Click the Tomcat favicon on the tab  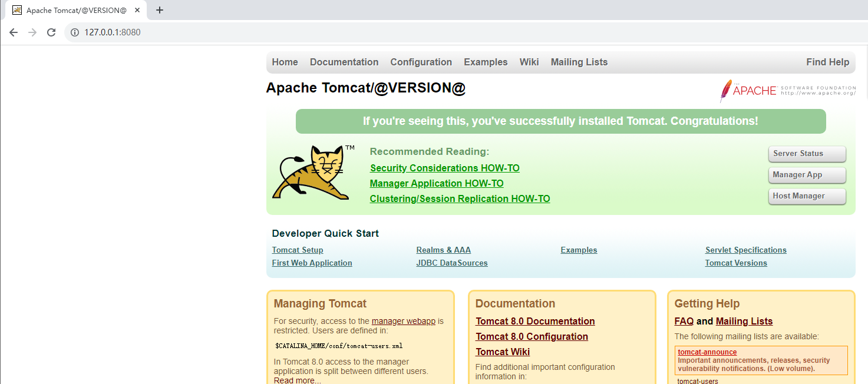(x=17, y=10)
